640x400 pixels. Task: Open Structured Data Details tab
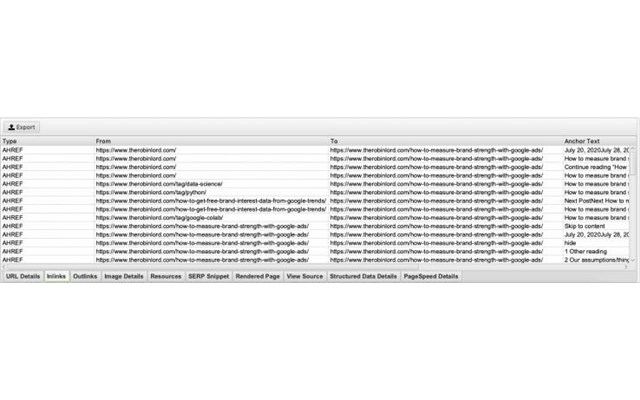363,276
